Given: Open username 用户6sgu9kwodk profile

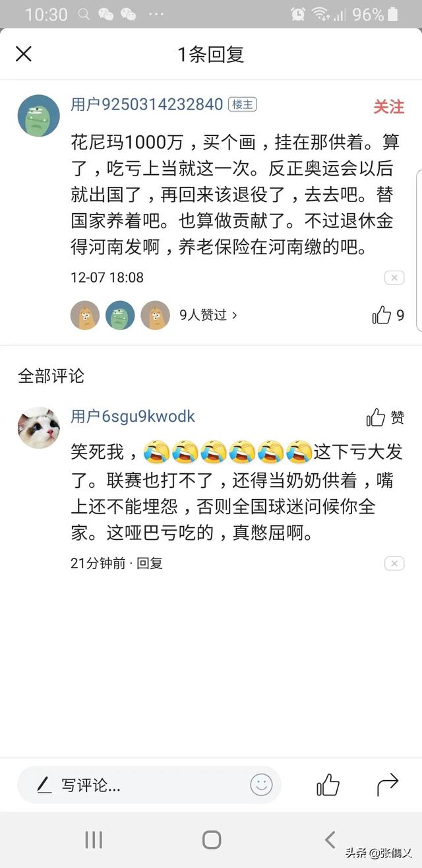Looking at the screenshot, I should (x=133, y=417).
